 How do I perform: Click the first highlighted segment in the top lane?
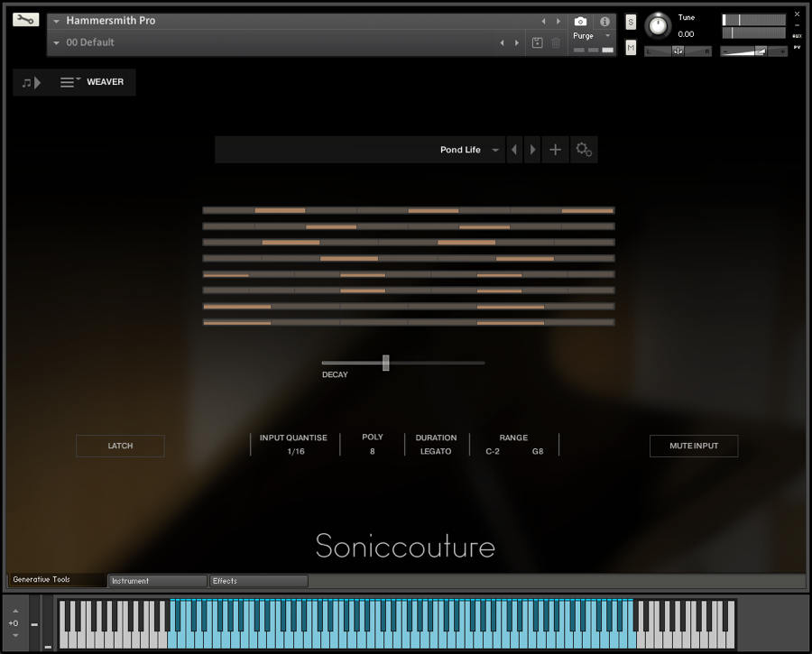pyautogui.click(x=280, y=211)
